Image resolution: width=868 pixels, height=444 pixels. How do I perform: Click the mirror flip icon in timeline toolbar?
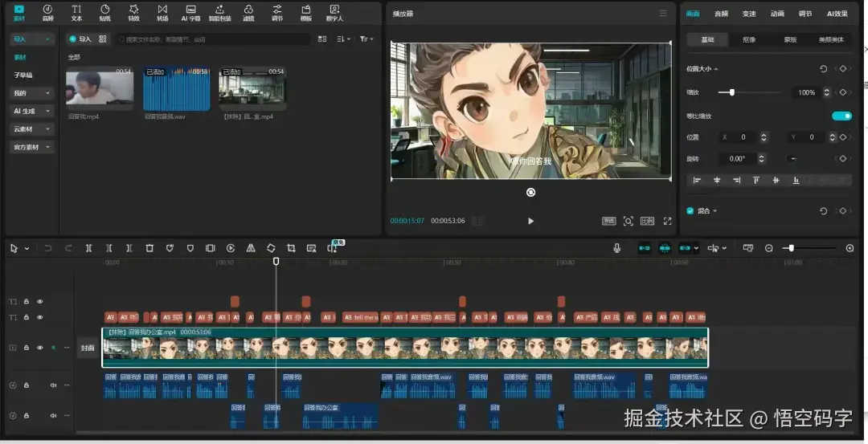251,248
